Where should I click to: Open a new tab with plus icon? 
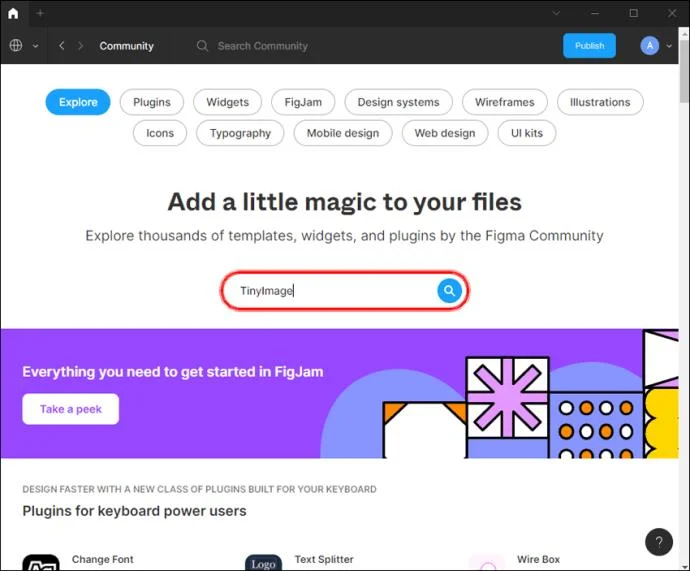click(40, 13)
